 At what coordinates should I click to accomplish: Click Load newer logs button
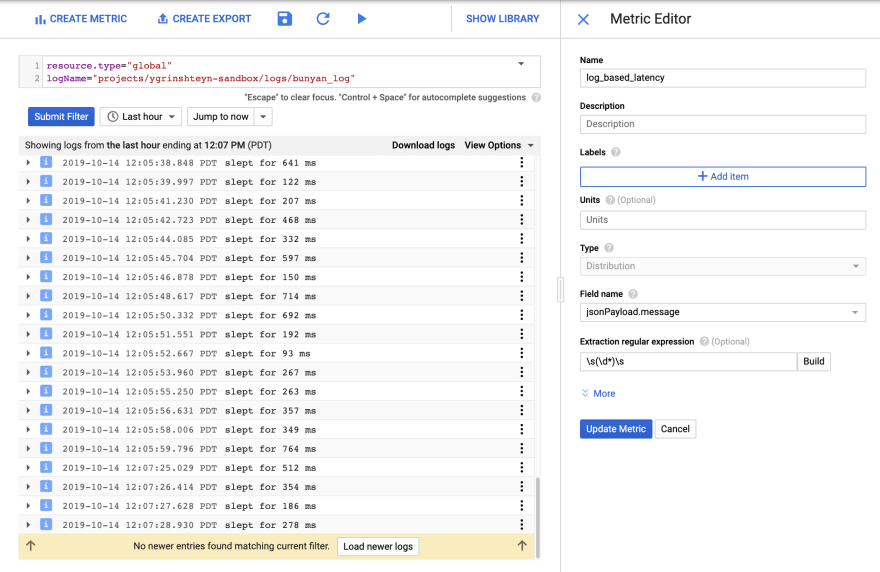(378, 546)
